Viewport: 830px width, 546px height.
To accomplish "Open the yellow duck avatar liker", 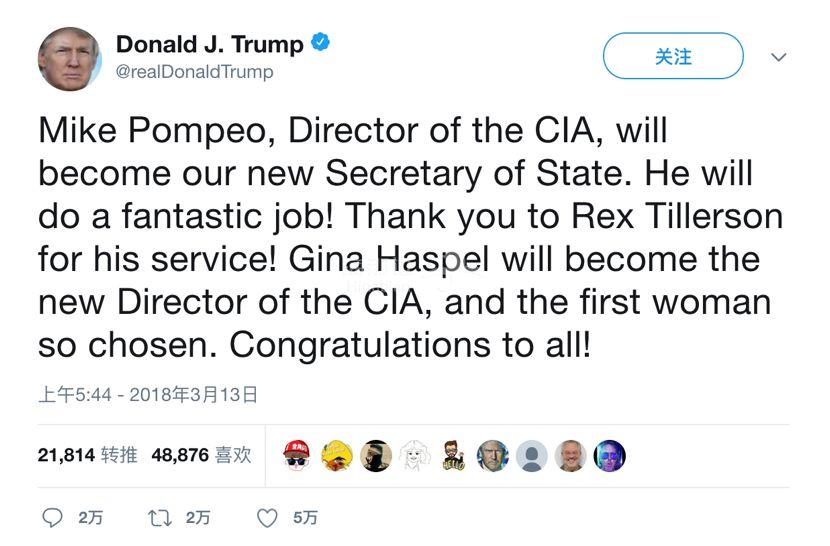I will 336,456.
